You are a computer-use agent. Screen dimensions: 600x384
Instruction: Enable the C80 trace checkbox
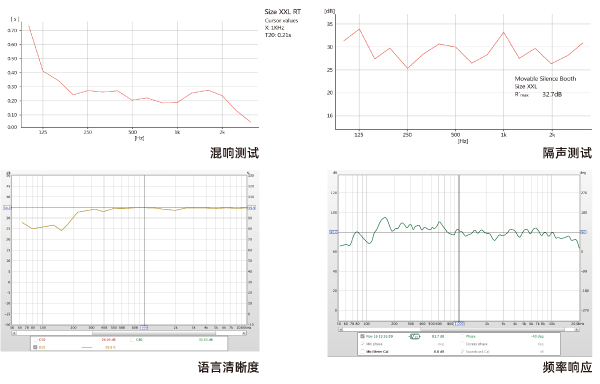(x=132, y=340)
